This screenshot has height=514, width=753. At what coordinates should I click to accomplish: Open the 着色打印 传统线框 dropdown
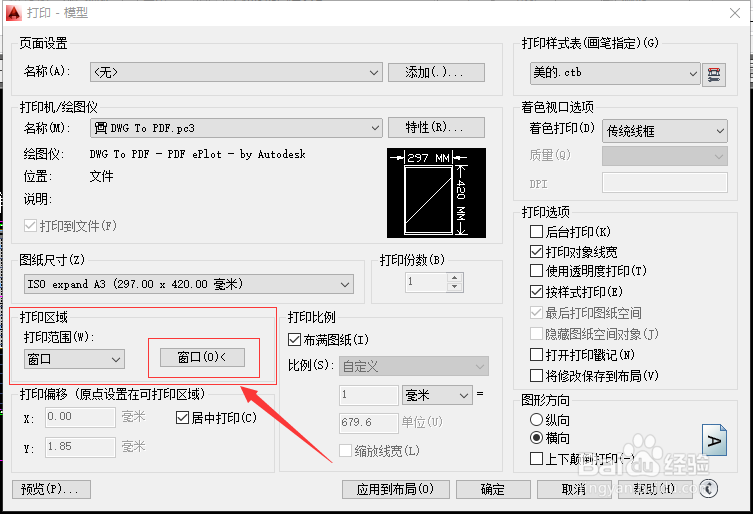(665, 131)
